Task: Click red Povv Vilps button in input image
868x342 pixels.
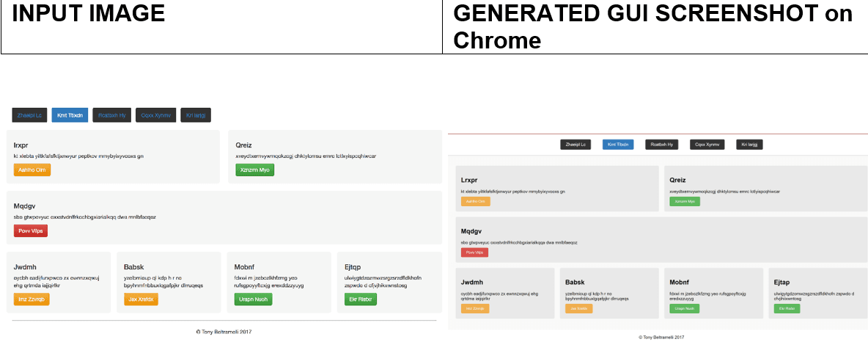Action: click(31, 230)
